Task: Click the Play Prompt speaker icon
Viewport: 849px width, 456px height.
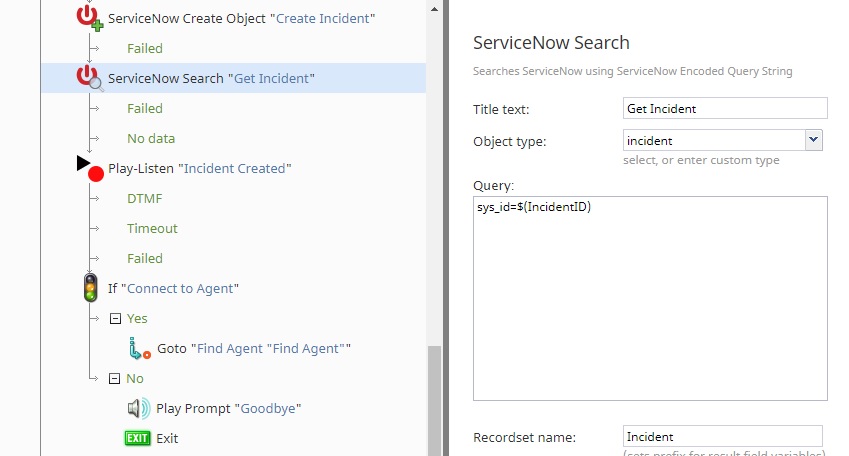Action: pos(139,408)
